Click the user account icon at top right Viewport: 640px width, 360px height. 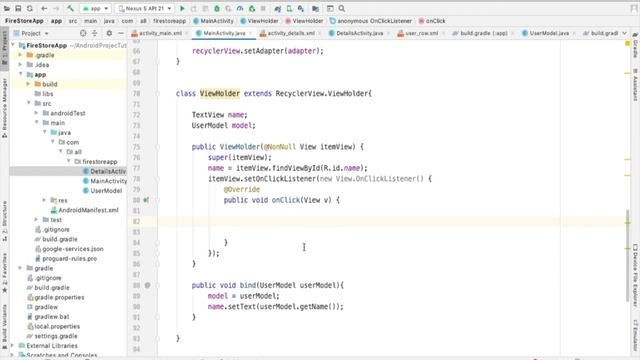[x=634, y=8]
